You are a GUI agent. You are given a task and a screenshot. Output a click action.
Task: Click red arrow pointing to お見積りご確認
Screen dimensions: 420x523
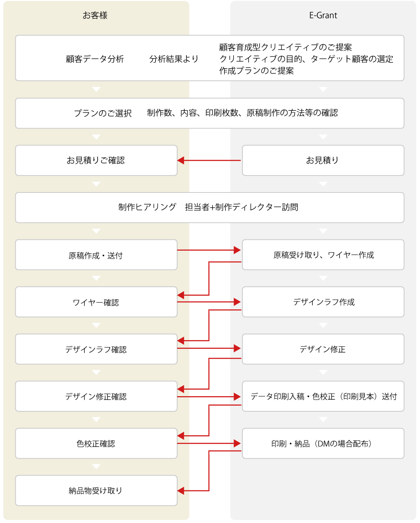(209, 160)
